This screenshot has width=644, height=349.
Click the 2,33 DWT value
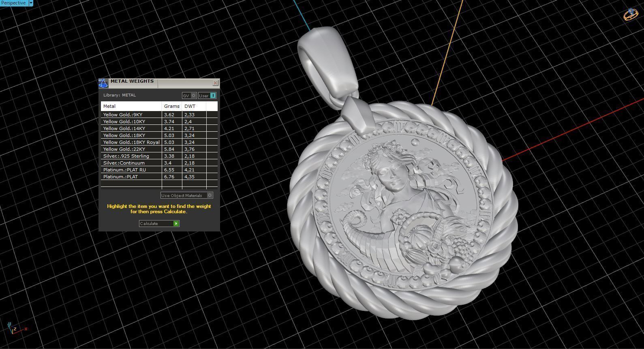(x=189, y=115)
